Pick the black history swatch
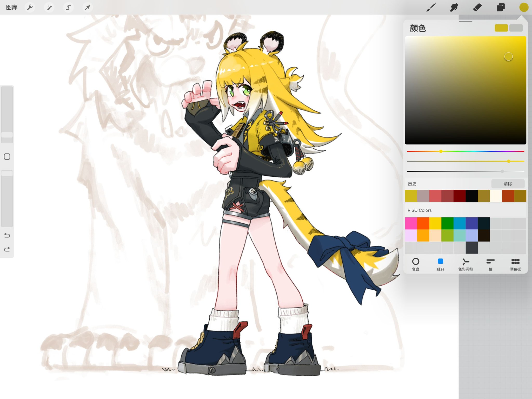This screenshot has width=532, height=399. pyautogui.click(x=472, y=196)
